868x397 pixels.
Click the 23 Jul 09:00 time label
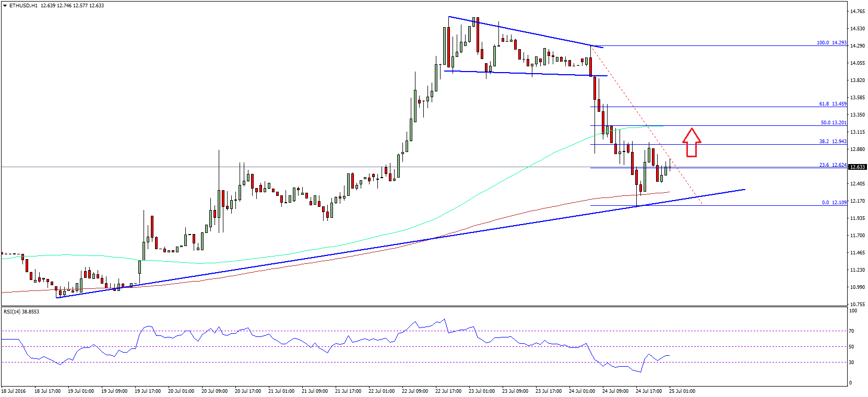[x=515, y=391]
